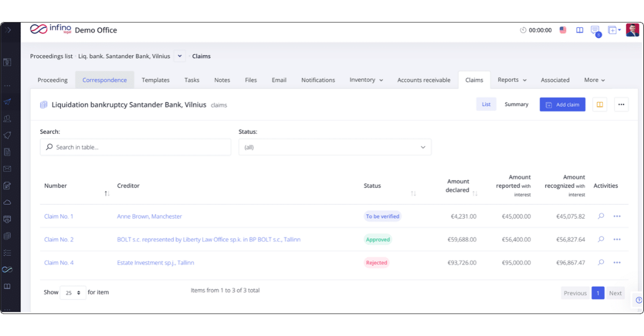Expand the More tab dropdown
The height and width of the screenshot is (336, 644).
coord(595,80)
